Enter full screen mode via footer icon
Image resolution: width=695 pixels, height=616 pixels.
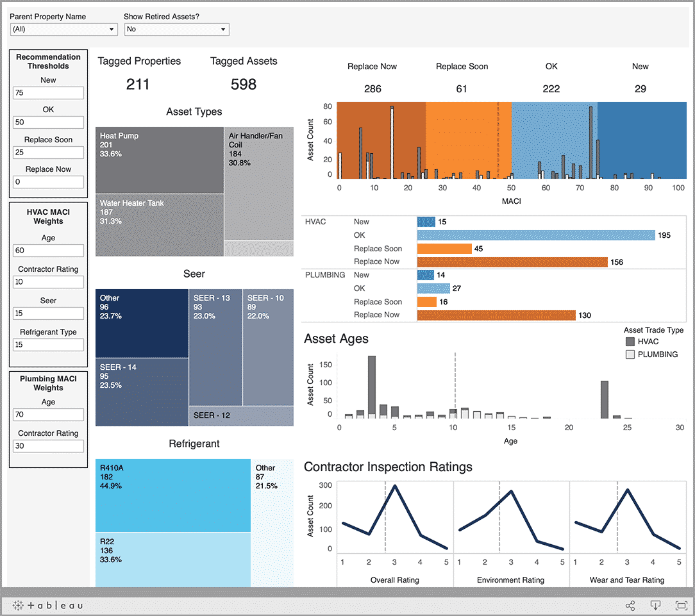pyautogui.click(x=681, y=605)
